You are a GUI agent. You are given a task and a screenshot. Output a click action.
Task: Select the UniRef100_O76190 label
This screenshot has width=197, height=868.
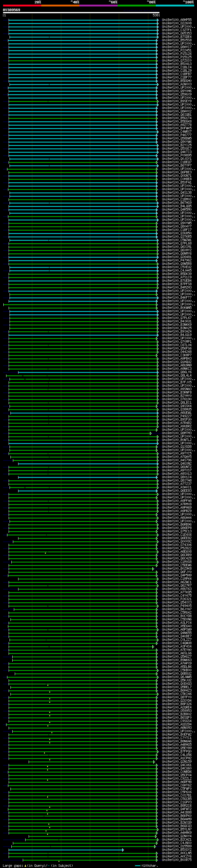(177, 399)
